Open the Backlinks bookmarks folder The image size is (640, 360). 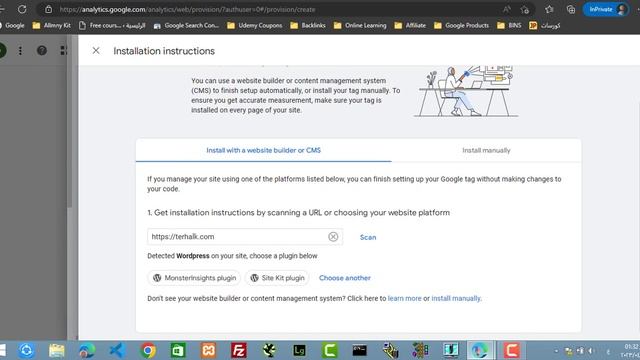click(308, 25)
